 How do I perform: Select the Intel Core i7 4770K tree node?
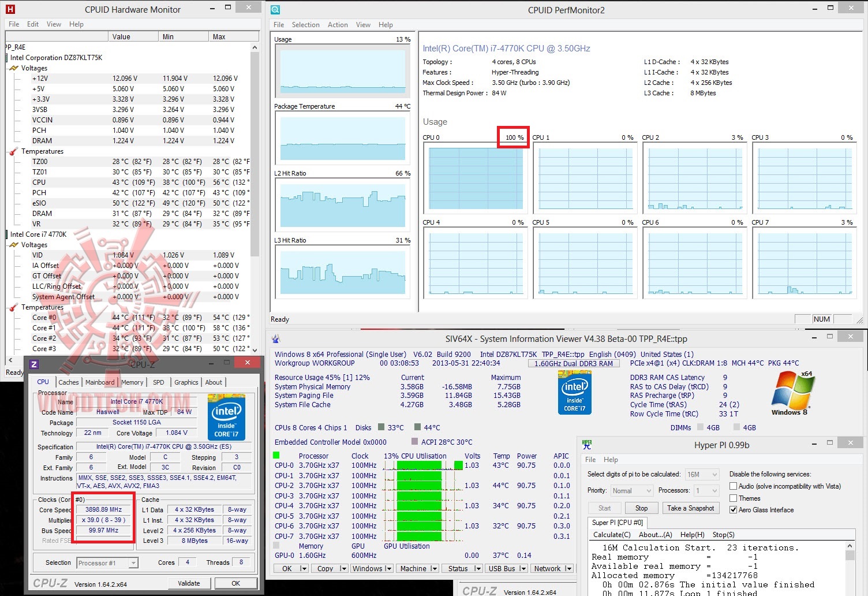pyautogui.click(x=38, y=234)
